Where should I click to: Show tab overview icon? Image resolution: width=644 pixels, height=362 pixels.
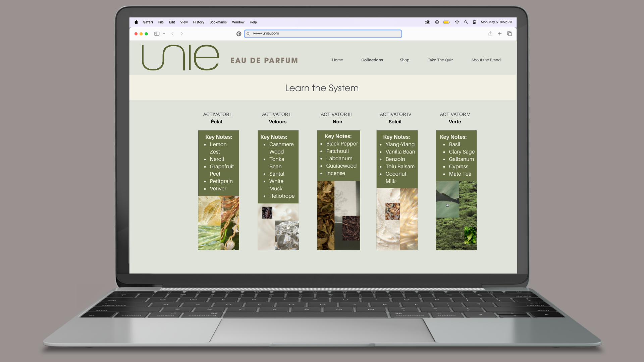[509, 34]
